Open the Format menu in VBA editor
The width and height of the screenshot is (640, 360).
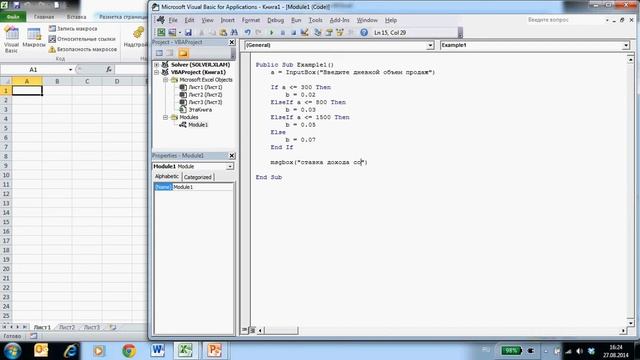point(251,20)
